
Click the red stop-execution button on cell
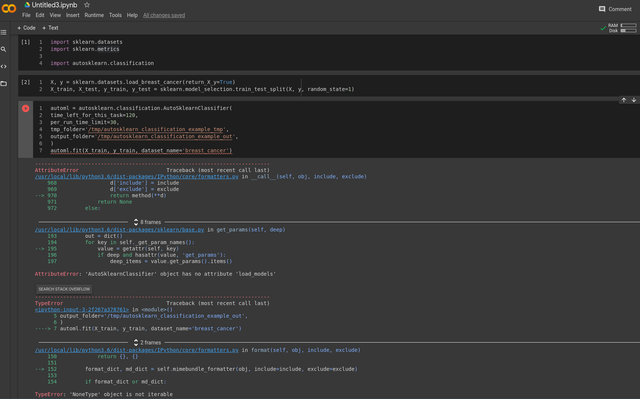26,109
